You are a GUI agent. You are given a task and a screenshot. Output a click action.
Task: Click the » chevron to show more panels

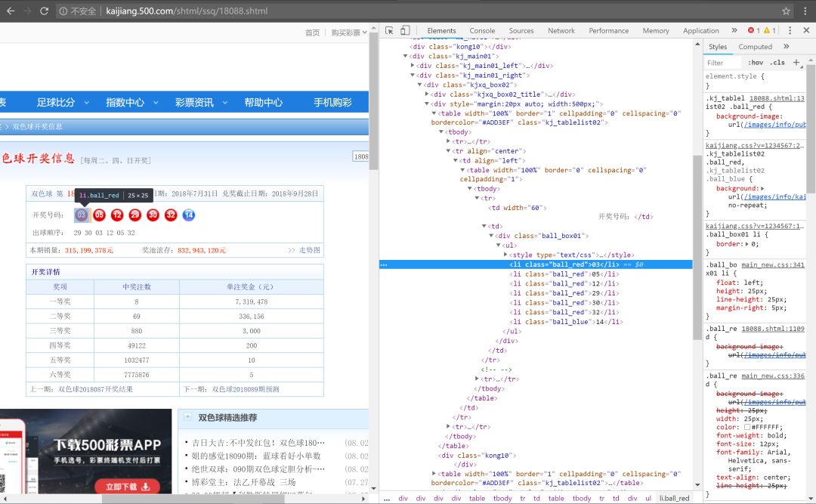tap(734, 30)
